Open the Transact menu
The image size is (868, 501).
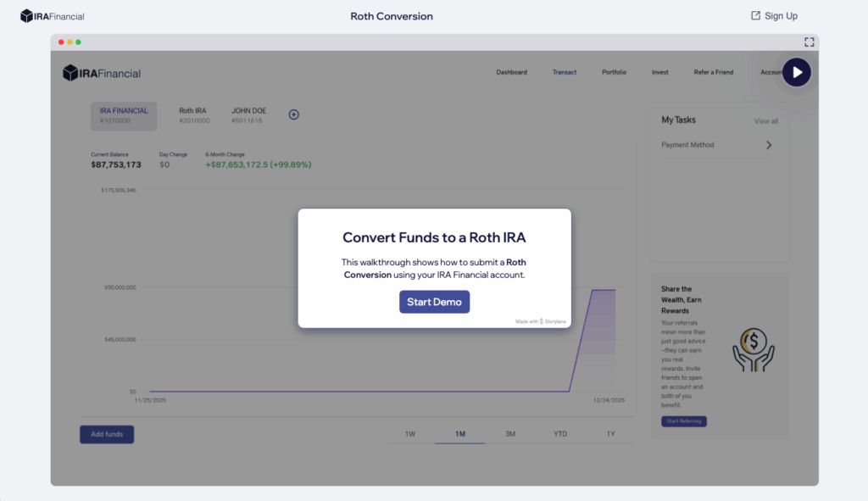point(564,72)
